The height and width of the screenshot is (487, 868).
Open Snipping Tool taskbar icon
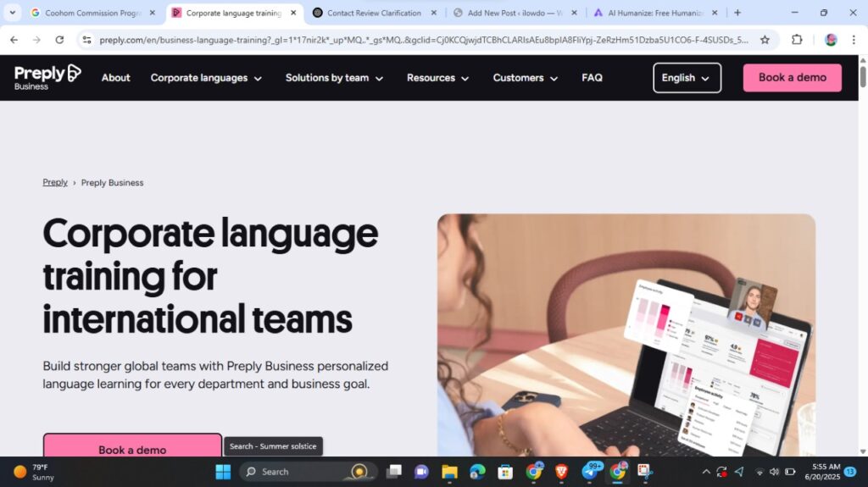[x=644, y=472]
